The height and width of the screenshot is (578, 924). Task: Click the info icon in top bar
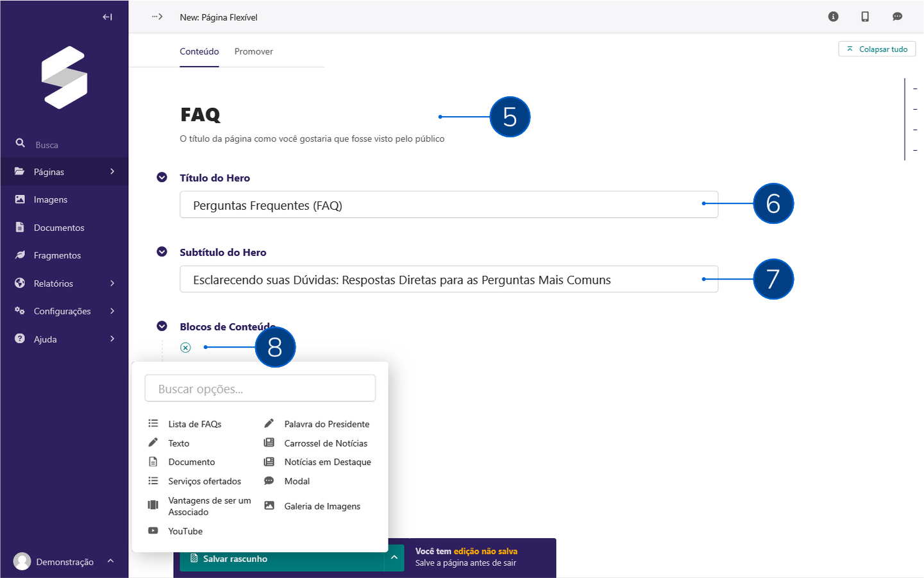(x=833, y=17)
